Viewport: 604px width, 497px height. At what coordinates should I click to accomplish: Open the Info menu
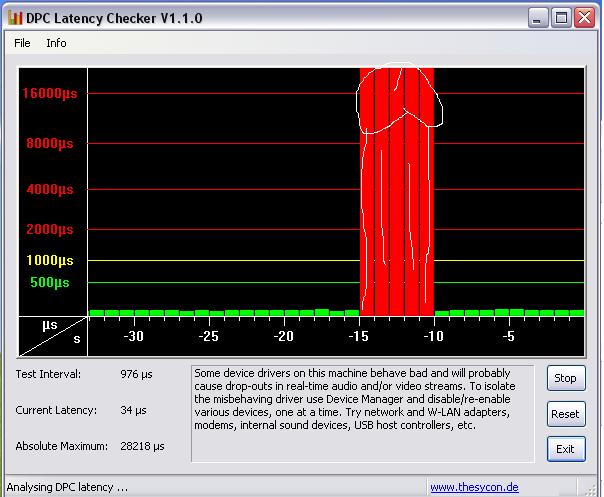(56, 43)
